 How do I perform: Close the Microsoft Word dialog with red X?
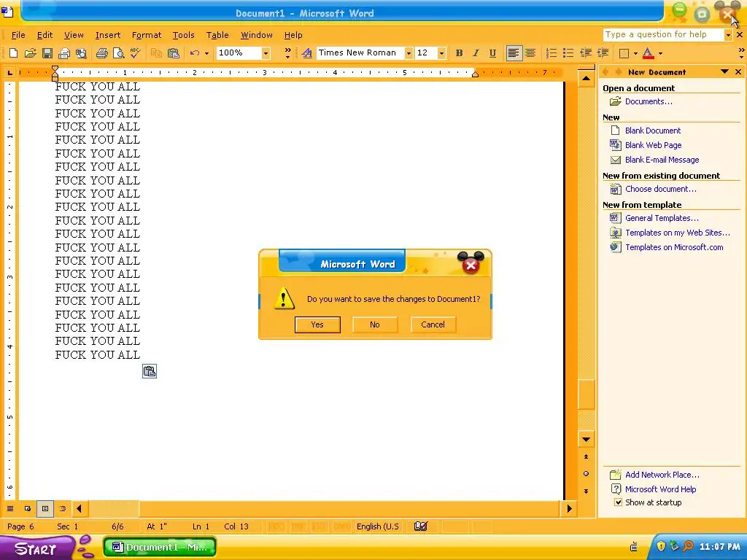(x=471, y=265)
